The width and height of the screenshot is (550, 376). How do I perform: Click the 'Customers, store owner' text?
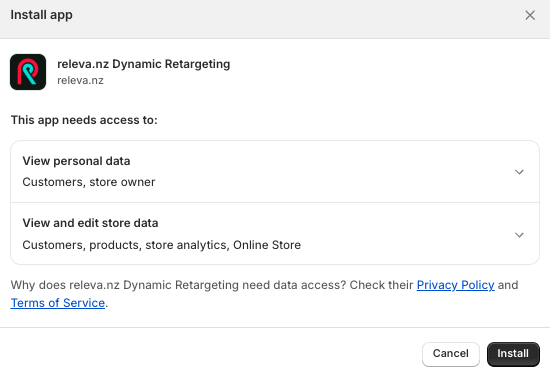tap(89, 182)
